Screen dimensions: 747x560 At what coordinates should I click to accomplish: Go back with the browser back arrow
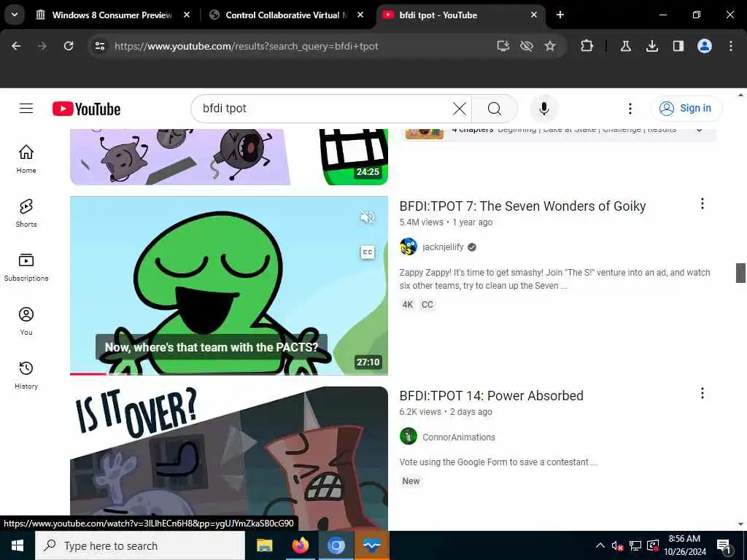point(16,46)
